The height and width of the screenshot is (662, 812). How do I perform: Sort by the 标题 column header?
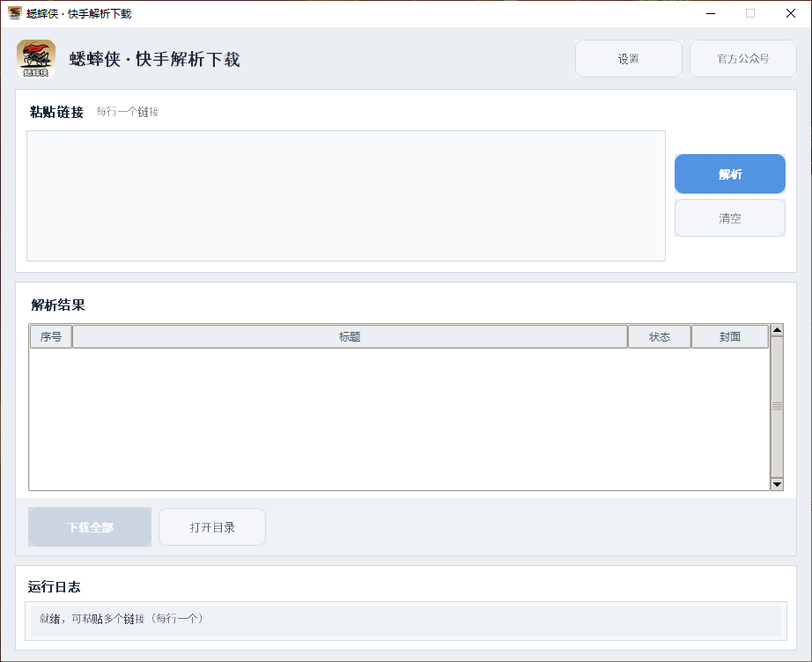pos(350,336)
